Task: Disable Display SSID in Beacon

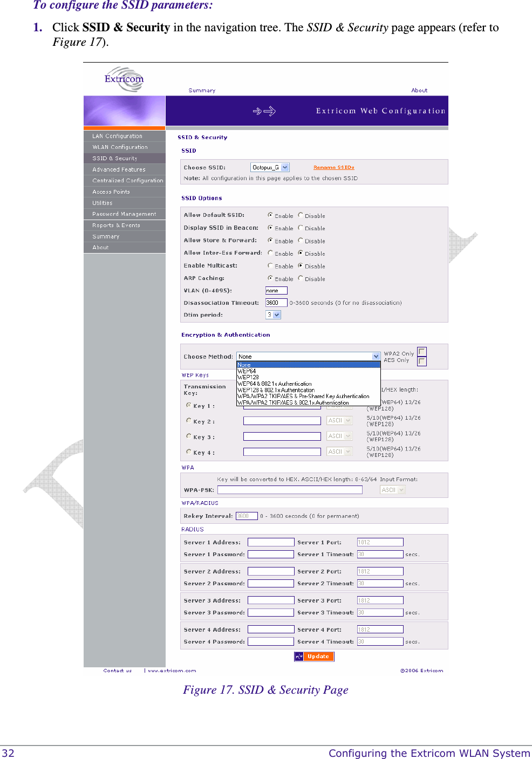Action: [x=301, y=228]
